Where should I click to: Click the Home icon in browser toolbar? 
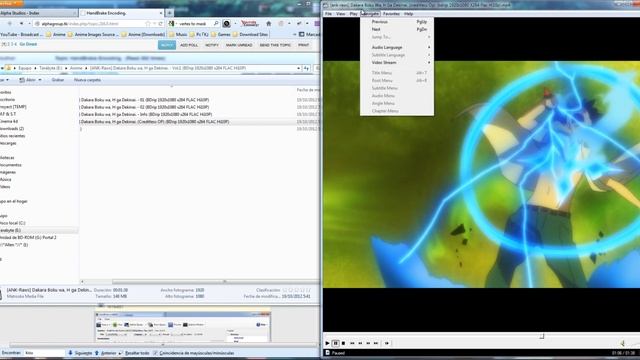click(x=269, y=24)
